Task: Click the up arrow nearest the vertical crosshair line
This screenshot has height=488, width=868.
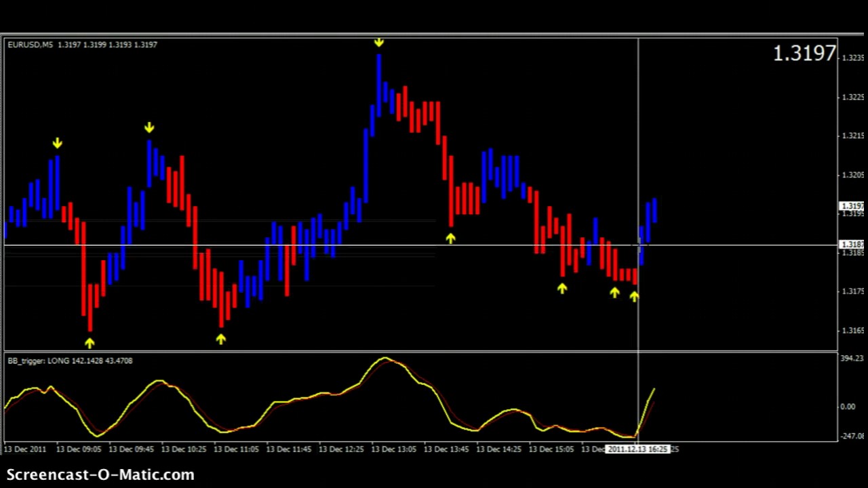Action: 634,296
